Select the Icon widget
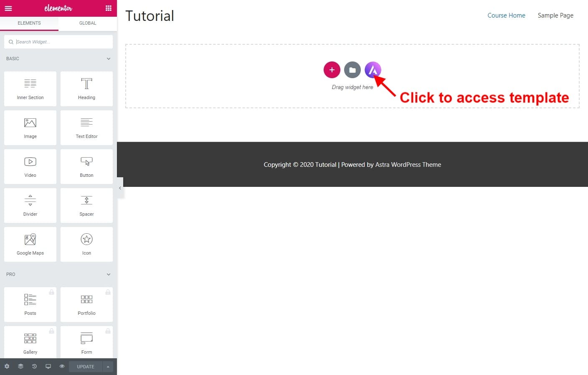The height and width of the screenshot is (375, 588). pos(86,244)
